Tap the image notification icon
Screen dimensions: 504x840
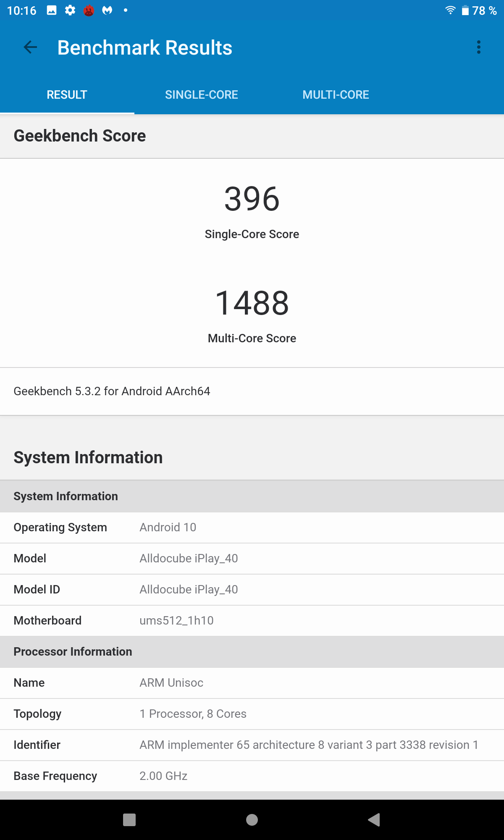pos(52,10)
